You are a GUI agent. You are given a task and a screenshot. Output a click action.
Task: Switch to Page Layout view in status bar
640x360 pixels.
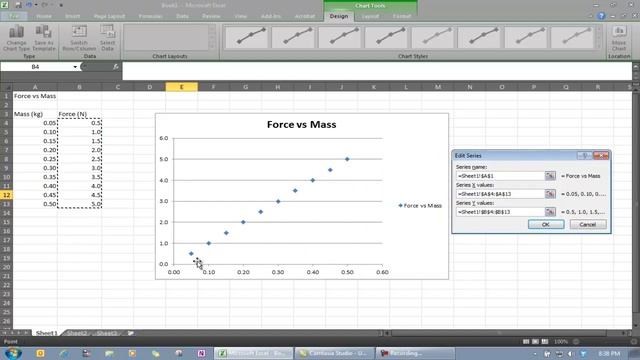(535, 342)
